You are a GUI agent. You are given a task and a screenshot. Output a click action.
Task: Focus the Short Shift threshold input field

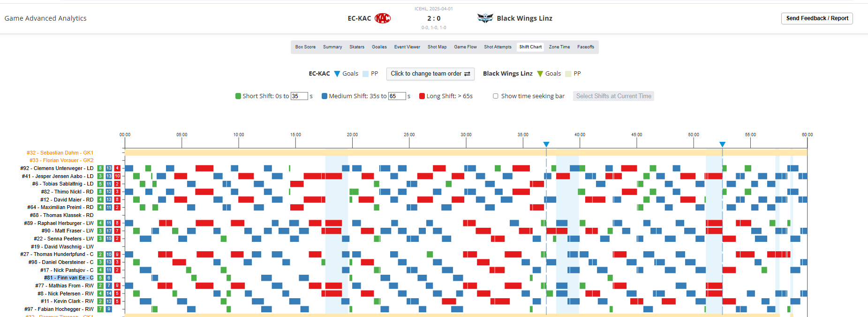[299, 96]
